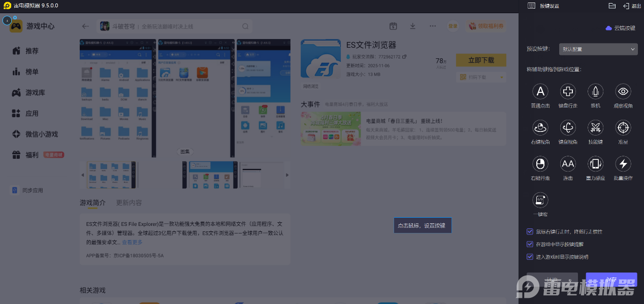Select the 重力感应 phone tilt icon
The width and height of the screenshot is (644, 304).
(595, 163)
